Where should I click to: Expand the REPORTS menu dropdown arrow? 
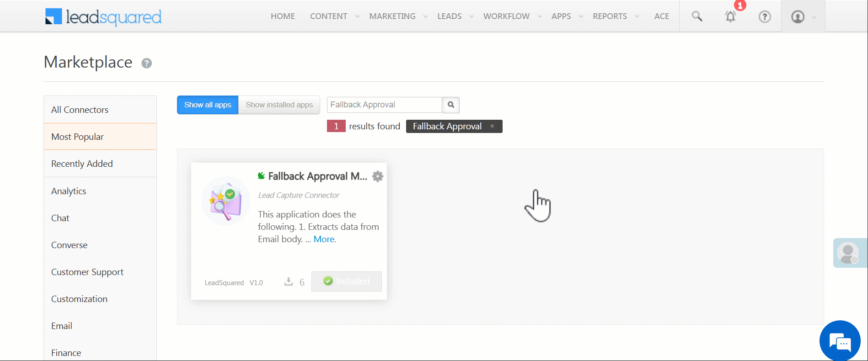[x=637, y=16]
